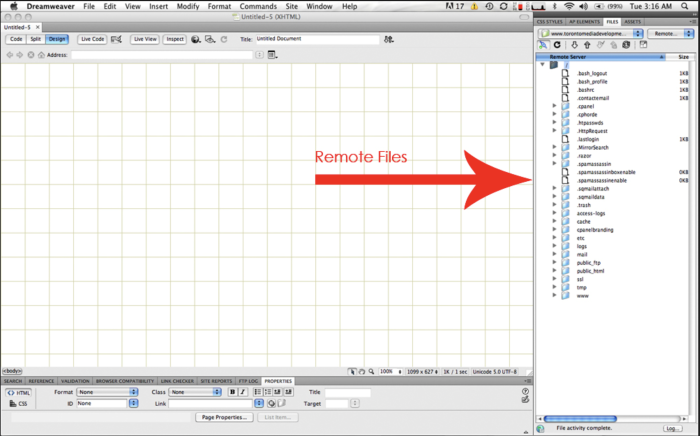The image size is (700, 436).
Task: Click the Connect to remote server icon
Action: click(543, 45)
